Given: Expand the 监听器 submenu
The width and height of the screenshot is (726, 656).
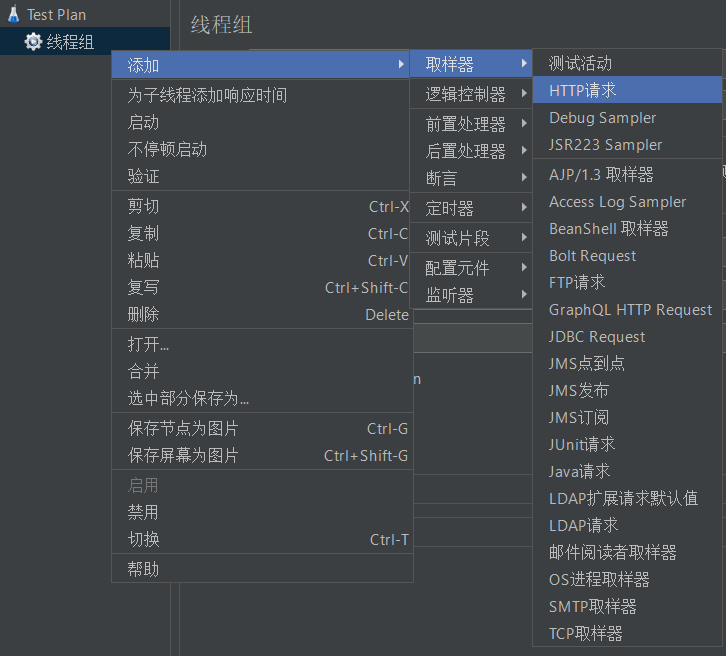Looking at the screenshot, I should point(450,295).
